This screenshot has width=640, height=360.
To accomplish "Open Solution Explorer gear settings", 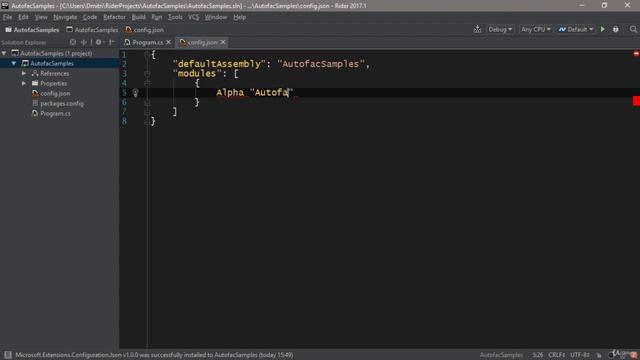I will coord(99,42).
